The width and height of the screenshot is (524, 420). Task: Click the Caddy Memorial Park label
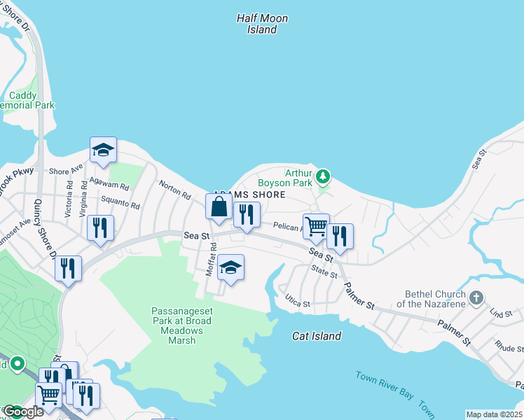(x=27, y=100)
